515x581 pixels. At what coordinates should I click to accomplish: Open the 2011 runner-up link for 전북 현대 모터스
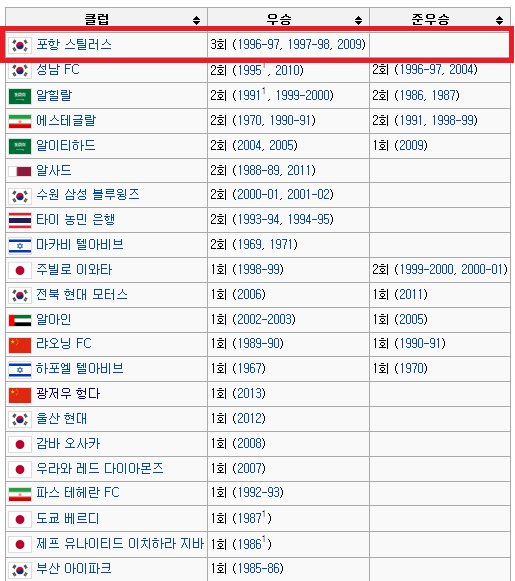pyautogui.click(x=411, y=294)
